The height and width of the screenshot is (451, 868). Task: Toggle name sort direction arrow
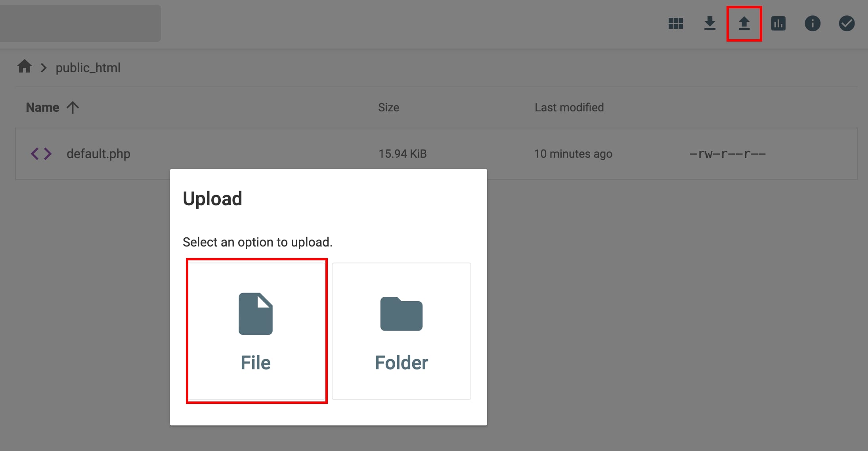(x=73, y=107)
